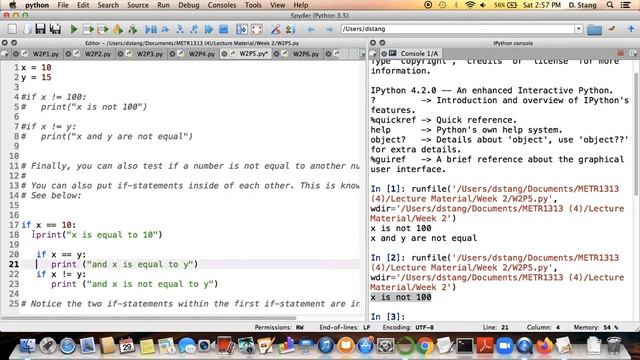
Task: Launch Google Chrome from the Dock
Action: coord(425,346)
